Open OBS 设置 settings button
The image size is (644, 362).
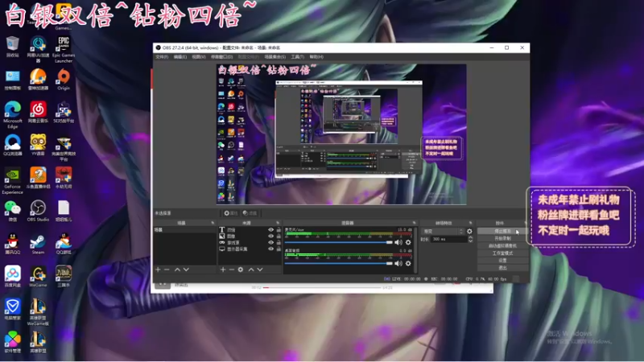tap(502, 261)
